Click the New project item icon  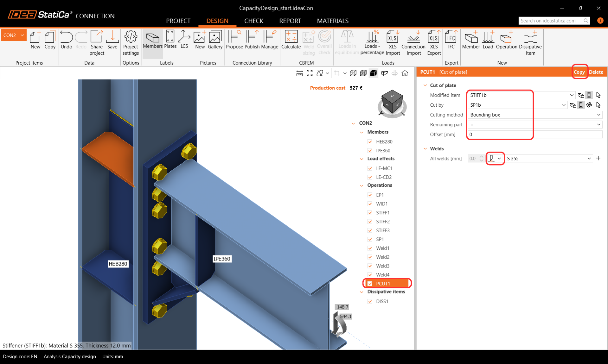tap(35, 40)
